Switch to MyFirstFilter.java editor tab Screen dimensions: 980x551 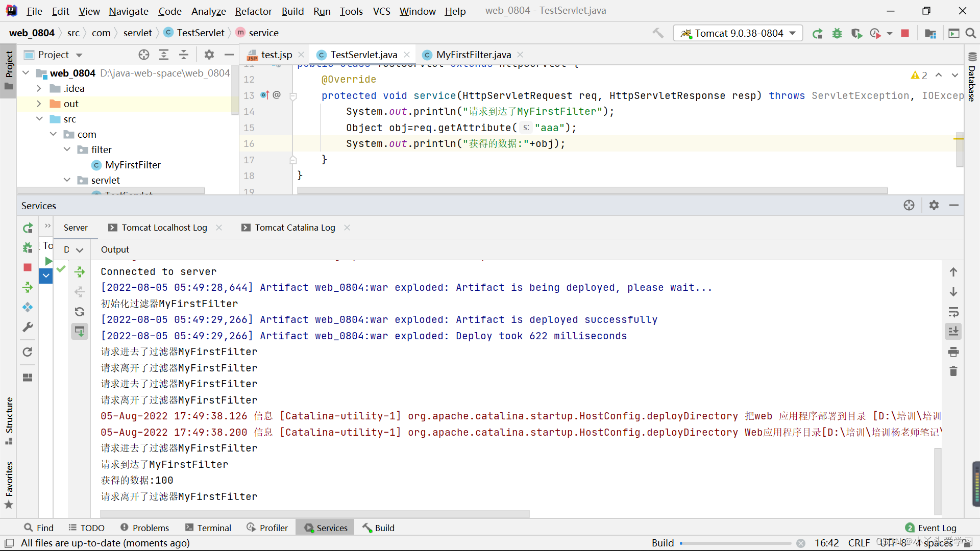coord(473,55)
